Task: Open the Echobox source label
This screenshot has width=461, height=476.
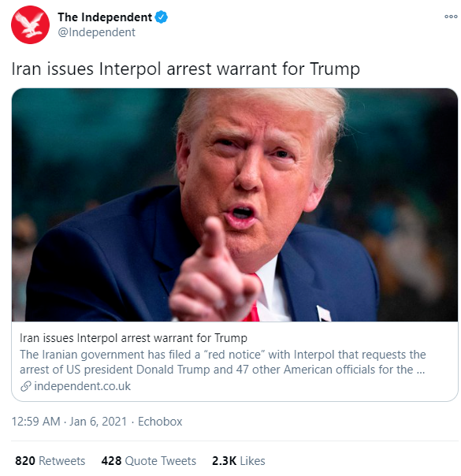Action: pos(160,422)
